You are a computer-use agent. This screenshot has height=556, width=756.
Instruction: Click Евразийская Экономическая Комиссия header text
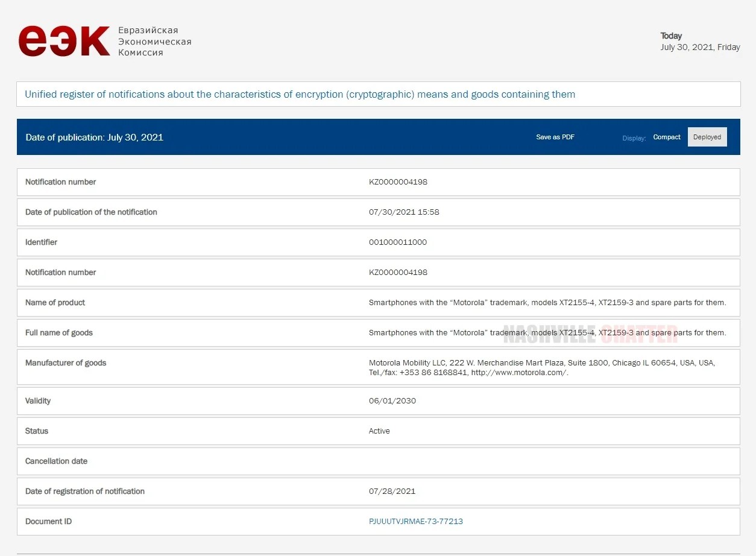click(154, 42)
